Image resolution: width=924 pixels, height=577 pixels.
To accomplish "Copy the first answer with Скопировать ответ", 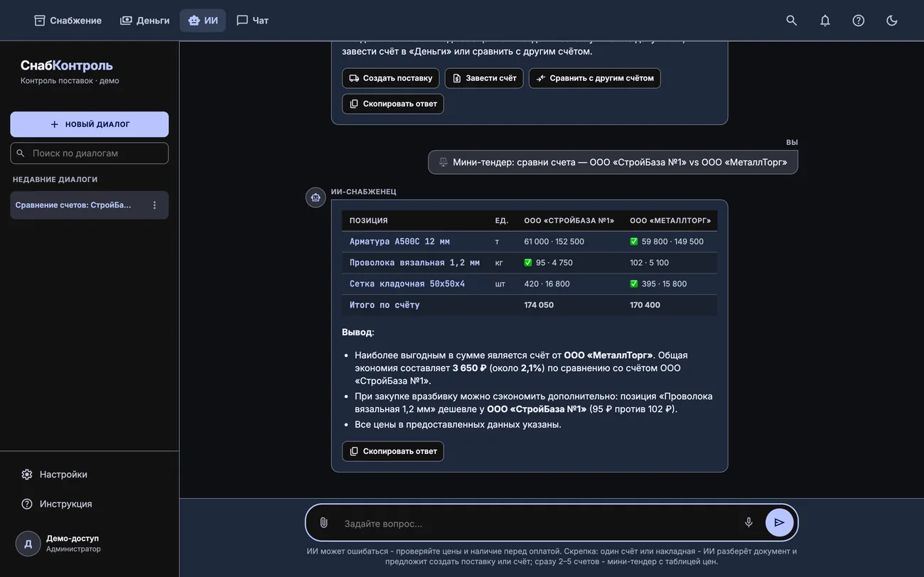I will tap(392, 104).
